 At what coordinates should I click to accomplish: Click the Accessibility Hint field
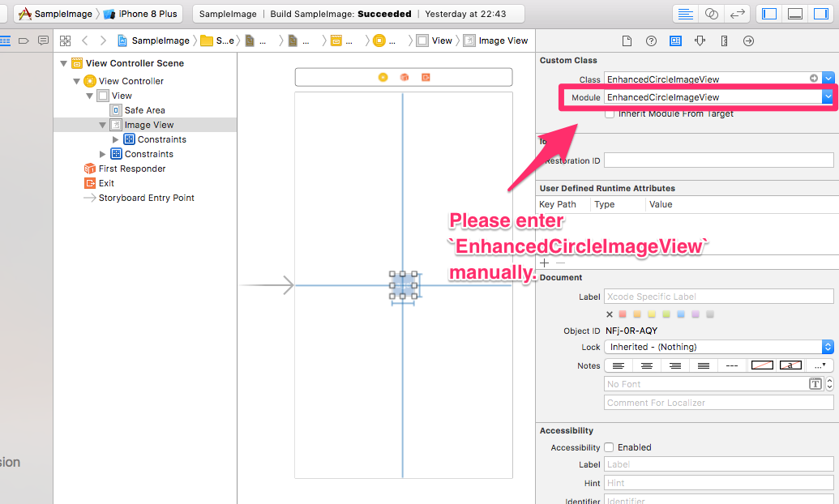click(718, 483)
